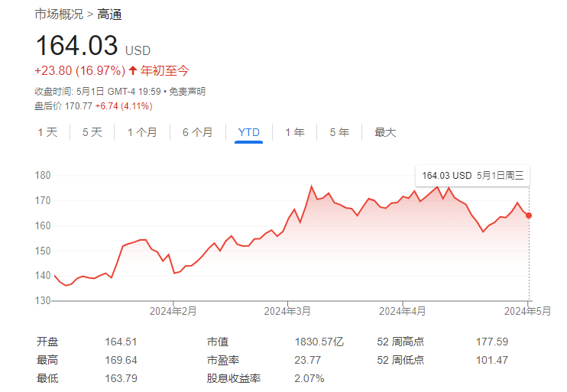Switch to the 1 个月 range tab
Image resolution: width=567 pixels, height=392 pixels.
pos(142,132)
